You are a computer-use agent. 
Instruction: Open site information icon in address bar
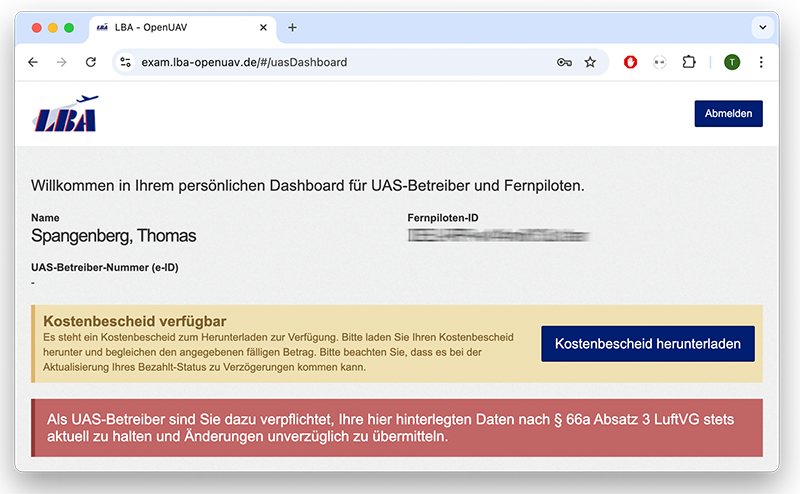125,62
